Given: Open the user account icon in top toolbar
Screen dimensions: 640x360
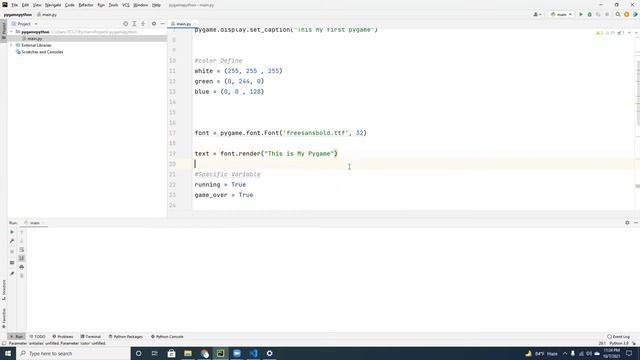Looking at the screenshot, I should point(537,14).
